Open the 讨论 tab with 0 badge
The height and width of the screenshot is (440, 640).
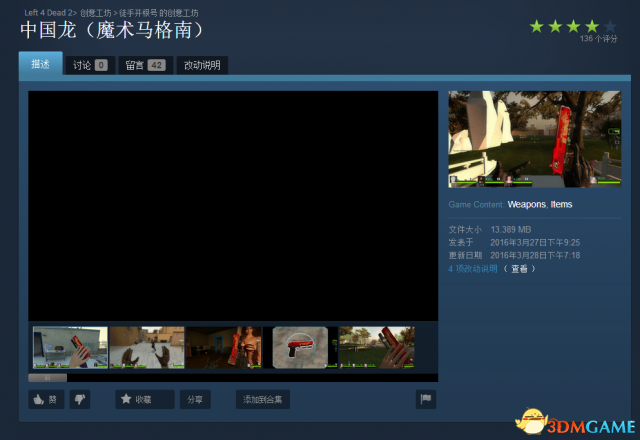90,65
